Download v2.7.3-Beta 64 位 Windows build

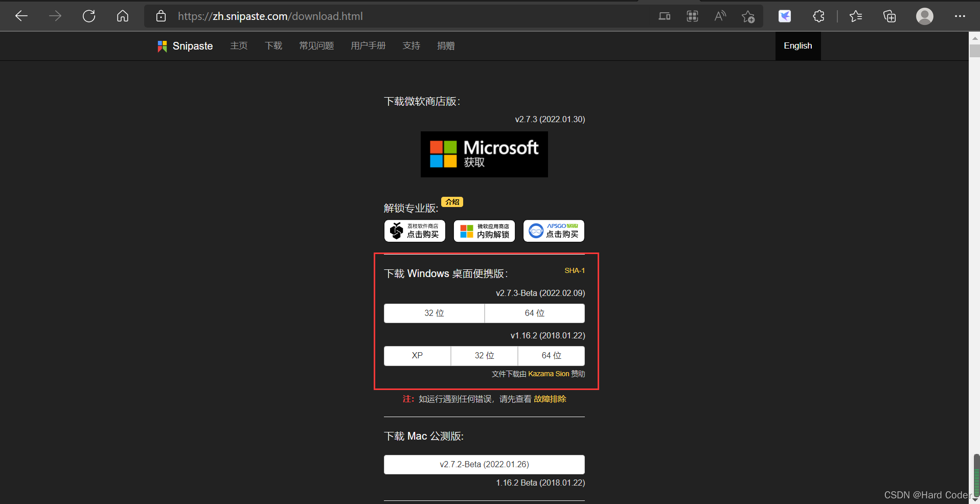pyautogui.click(x=535, y=313)
